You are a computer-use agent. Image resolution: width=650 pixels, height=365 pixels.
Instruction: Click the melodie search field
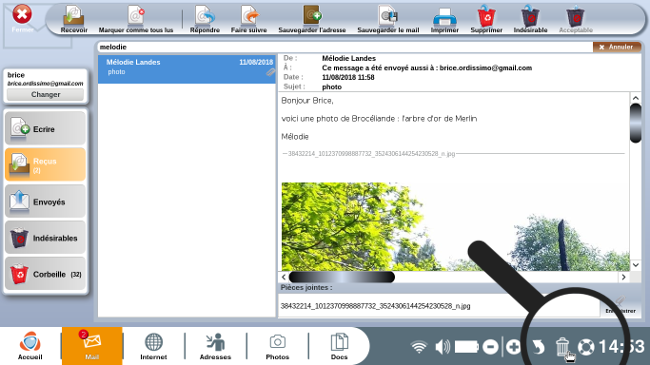(345, 47)
